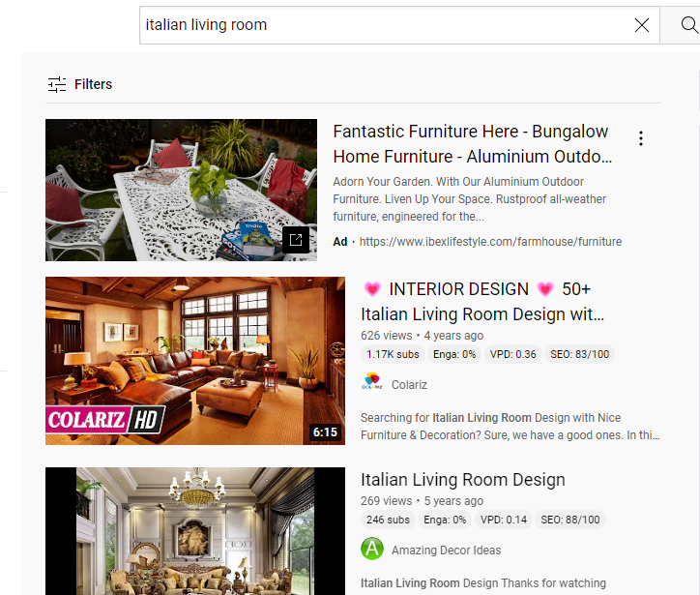
Task: Click '626 views • 4 years ago' text
Action: tap(422, 336)
